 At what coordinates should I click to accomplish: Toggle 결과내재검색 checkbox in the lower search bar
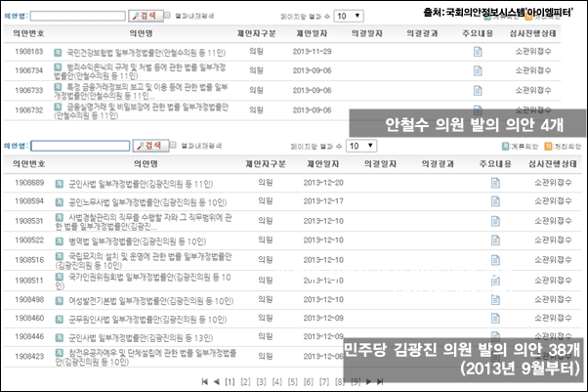[173, 145]
